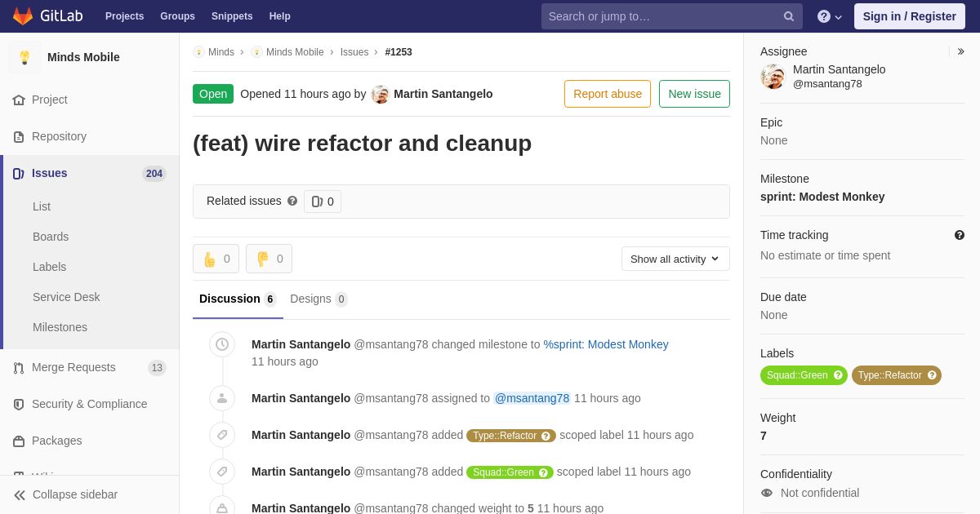Click the Issues count badge 204

(154, 173)
